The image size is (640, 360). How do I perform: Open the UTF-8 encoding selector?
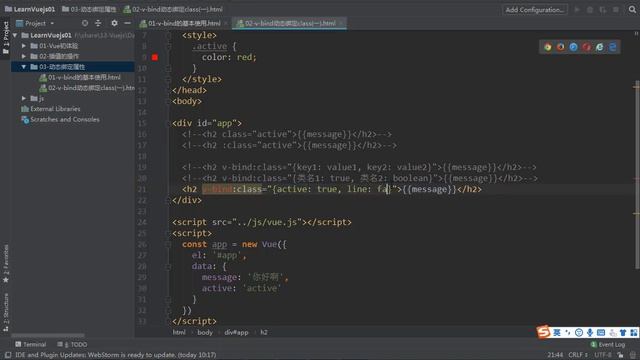(603, 355)
